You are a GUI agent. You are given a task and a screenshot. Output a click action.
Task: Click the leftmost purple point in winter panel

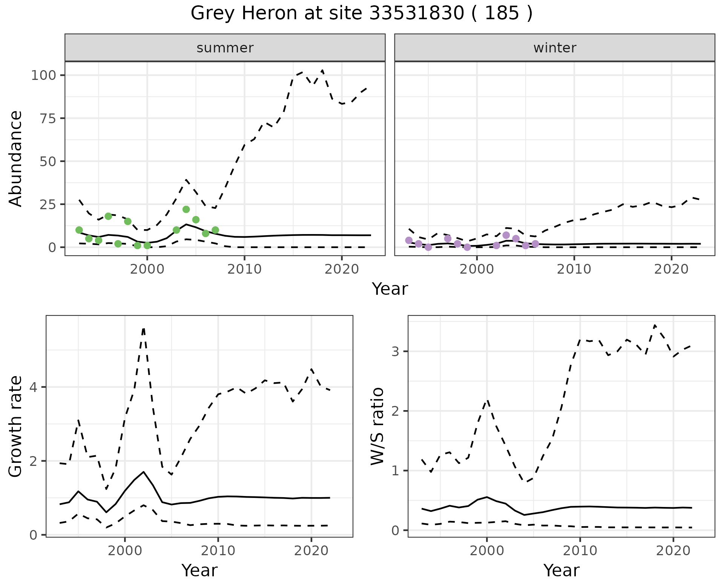tap(409, 240)
